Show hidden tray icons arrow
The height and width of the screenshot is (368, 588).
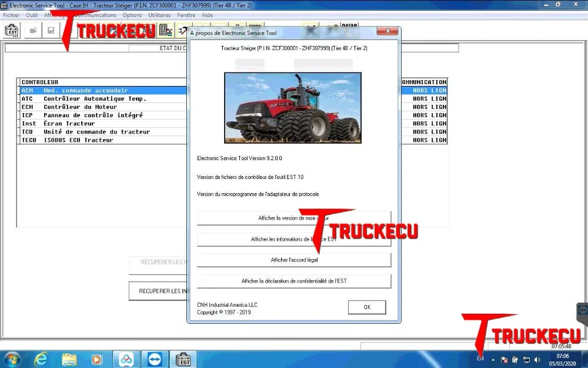pos(493,360)
